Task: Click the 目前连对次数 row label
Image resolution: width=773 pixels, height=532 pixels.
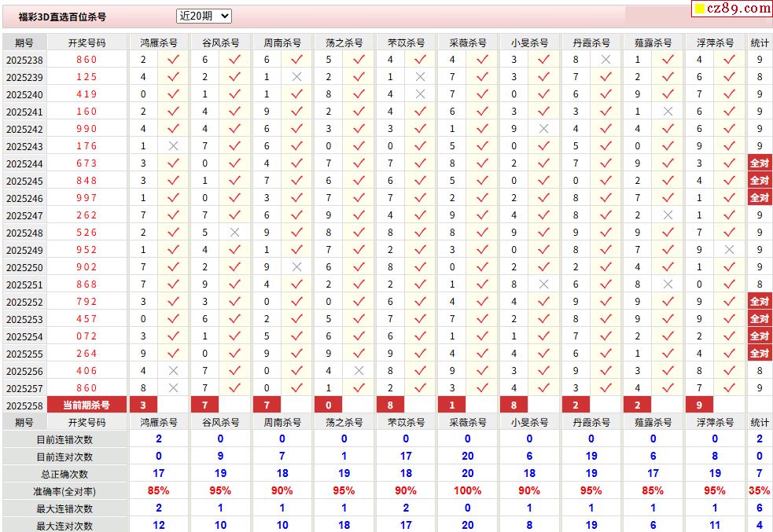Action: (64, 457)
